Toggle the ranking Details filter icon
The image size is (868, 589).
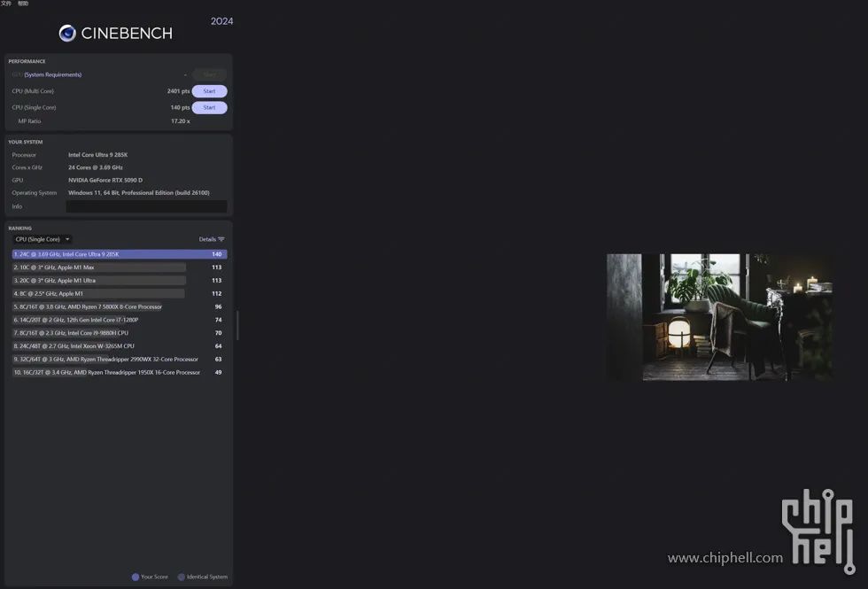pyautogui.click(x=221, y=239)
